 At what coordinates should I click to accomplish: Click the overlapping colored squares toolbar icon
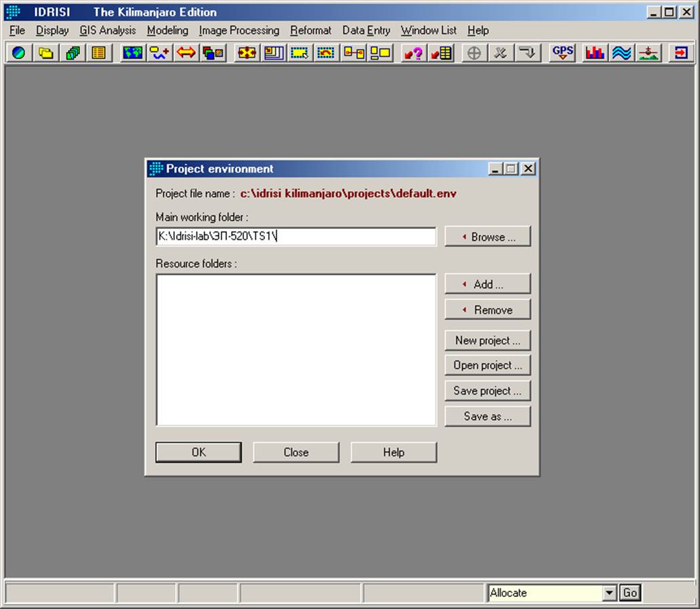pos(213,53)
